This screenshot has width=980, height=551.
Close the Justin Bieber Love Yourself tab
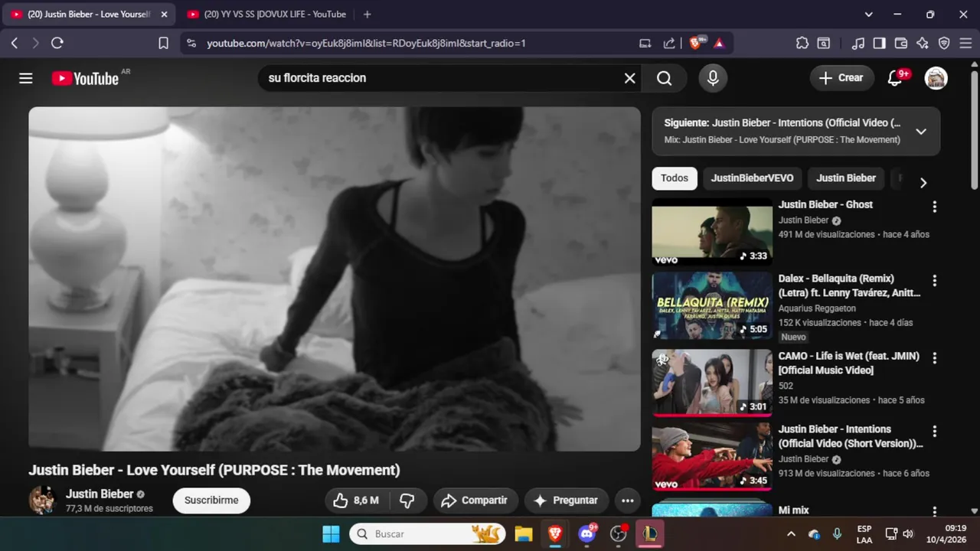(x=164, y=15)
